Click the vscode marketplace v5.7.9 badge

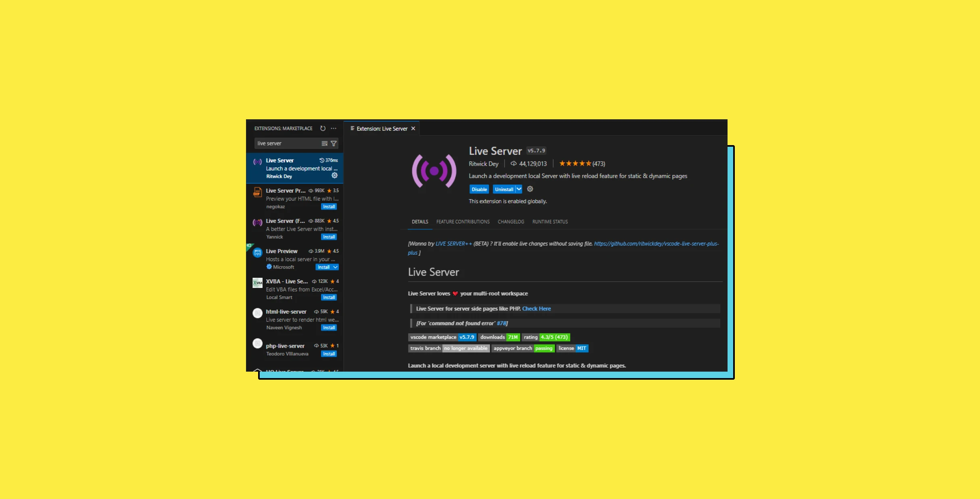[x=442, y=337]
